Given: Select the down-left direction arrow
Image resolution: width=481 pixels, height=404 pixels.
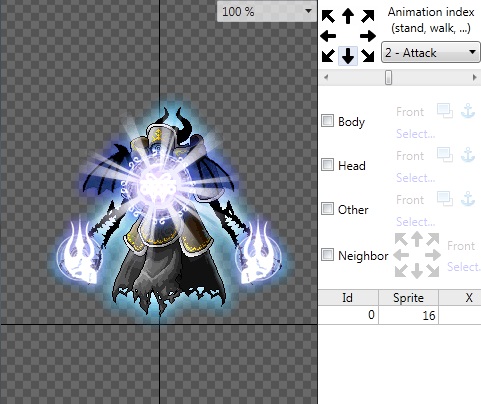Looking at the screenshot, I should tap(328, 55).
